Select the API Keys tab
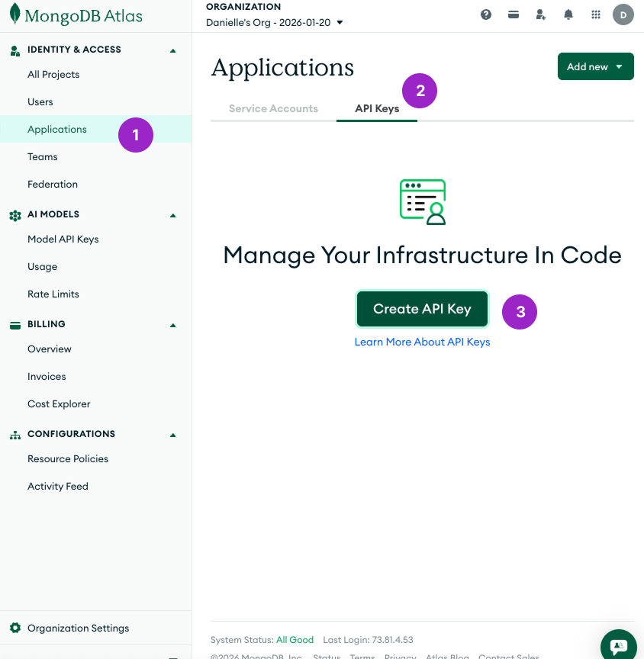 [377, 108]
